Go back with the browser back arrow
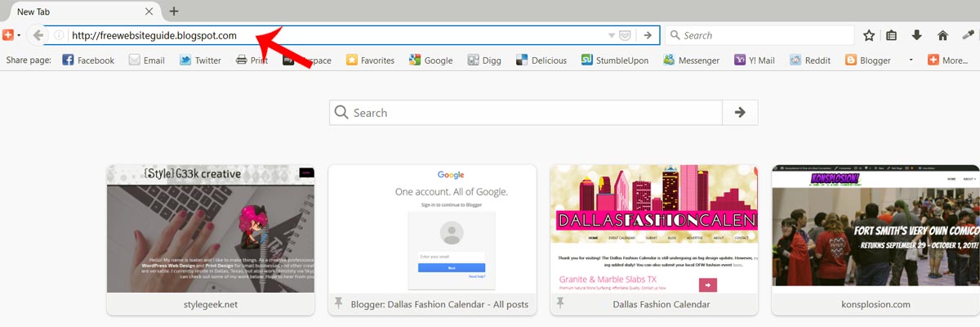The height and width of the screenshot is (327, 980). [38, 35]
